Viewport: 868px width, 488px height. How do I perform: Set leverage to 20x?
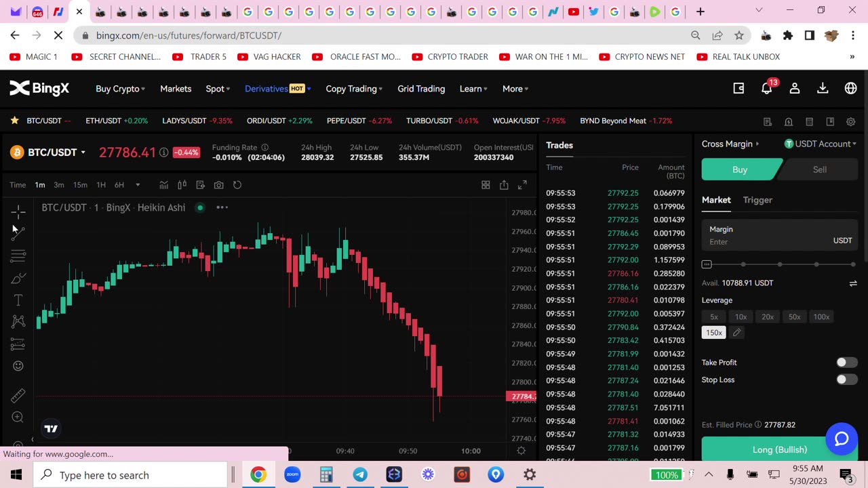tap(768, 317)
